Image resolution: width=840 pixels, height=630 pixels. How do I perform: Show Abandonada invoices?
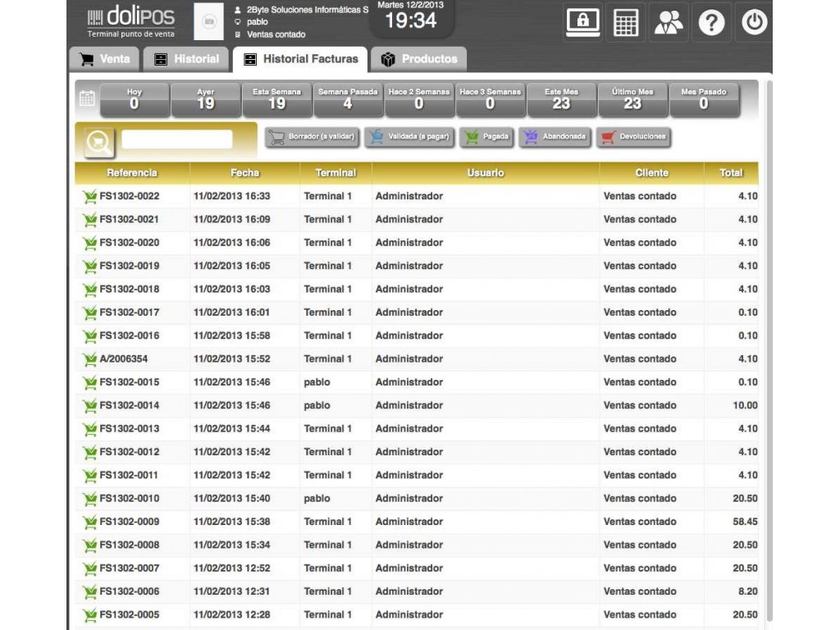(555, 137)
